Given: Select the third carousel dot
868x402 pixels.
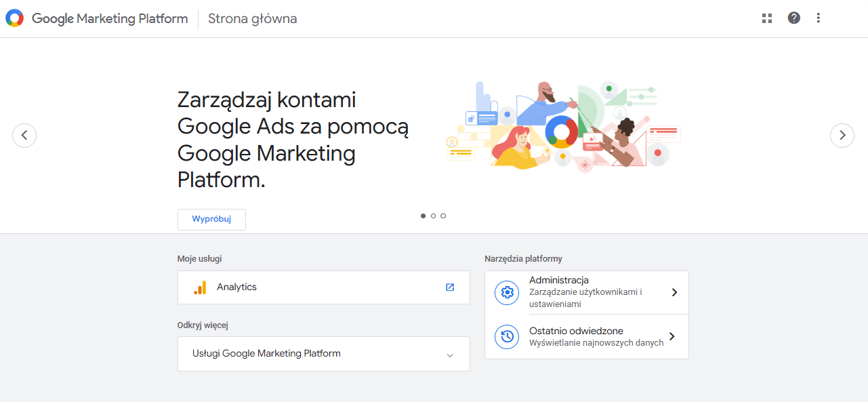Looking at the screenshot, I should (x=443, y=216).
